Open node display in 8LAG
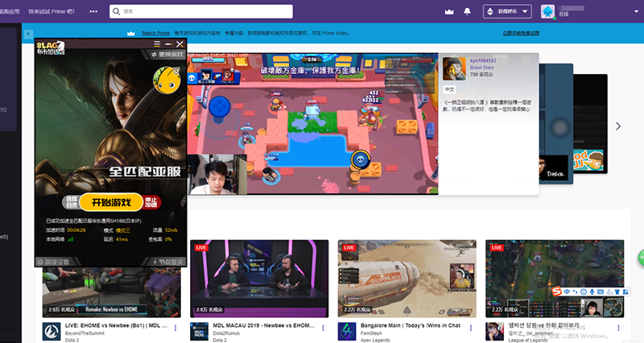The image size is (644, 343). click(x=168, y=262)
